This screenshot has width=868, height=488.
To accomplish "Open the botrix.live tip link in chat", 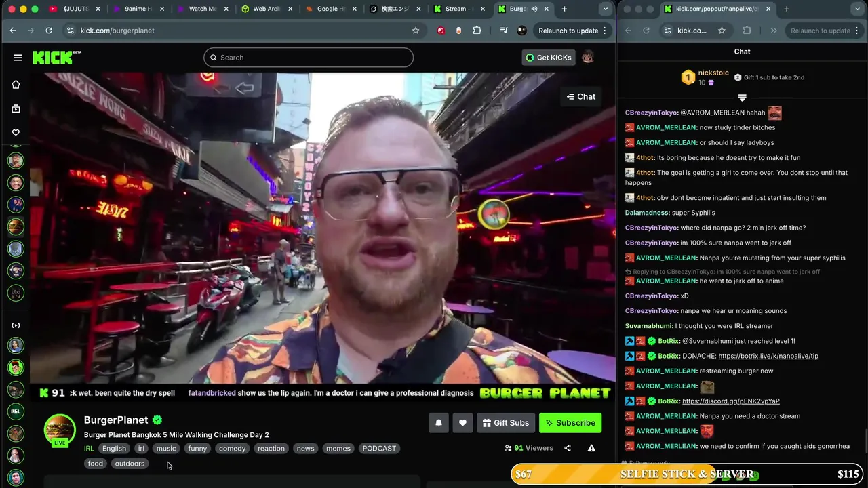I will click(768, 356).
